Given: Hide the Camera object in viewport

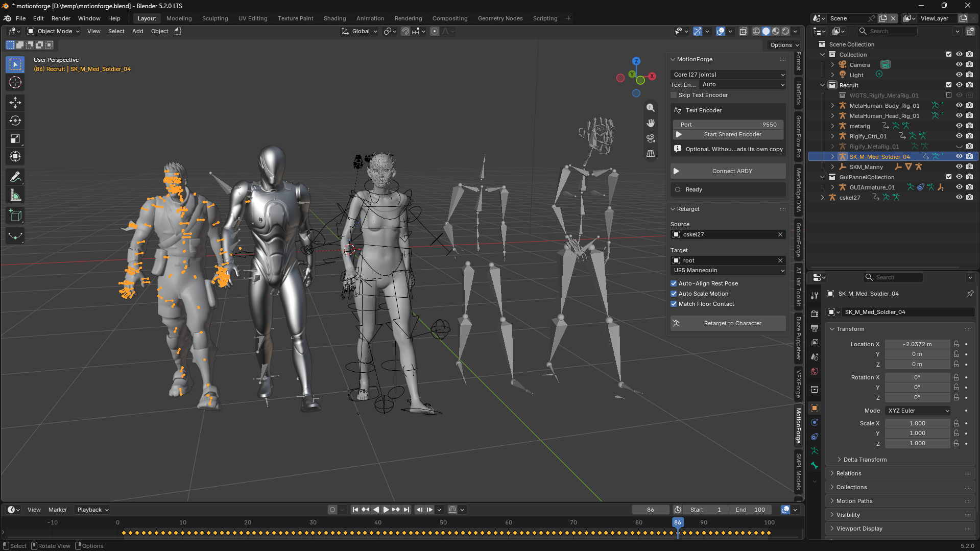Looking at the screenshot, I should pyautogui.click(x=959, y=65).
